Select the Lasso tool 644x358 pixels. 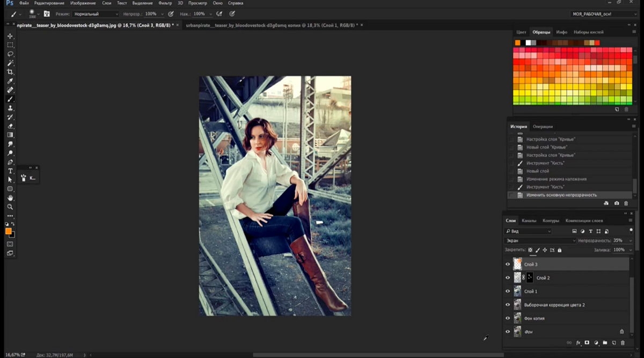pyautogui.click(x=10, y=54)
